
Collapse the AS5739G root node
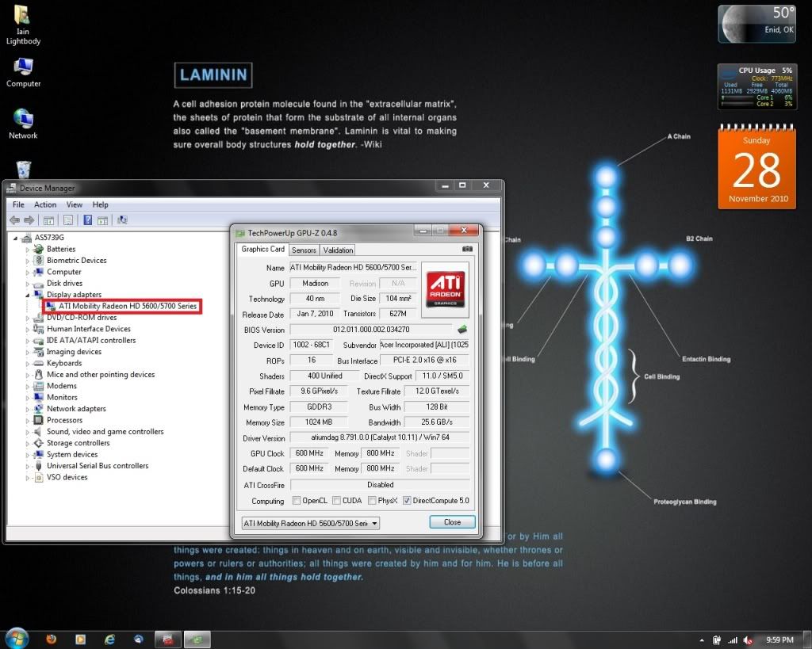[16, 238]
